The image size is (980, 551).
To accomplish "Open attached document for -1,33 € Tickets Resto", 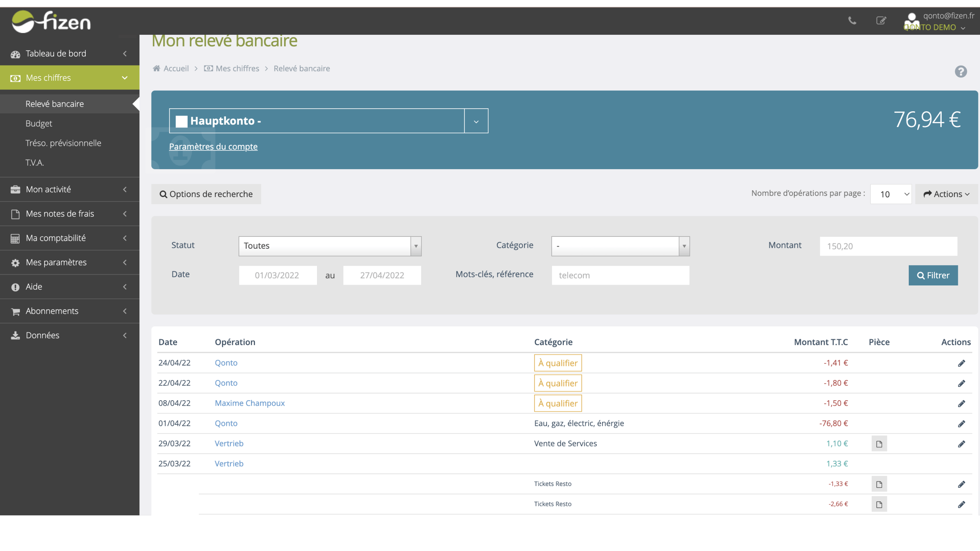I will pos(879,484).
